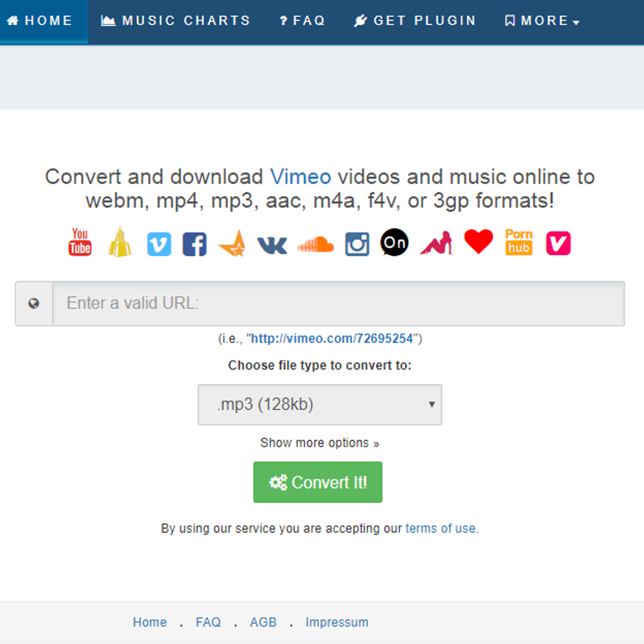Click the orange hub logo icon
Screen dimensions: 644x644
pyautogui.click(x=519, y=242)
